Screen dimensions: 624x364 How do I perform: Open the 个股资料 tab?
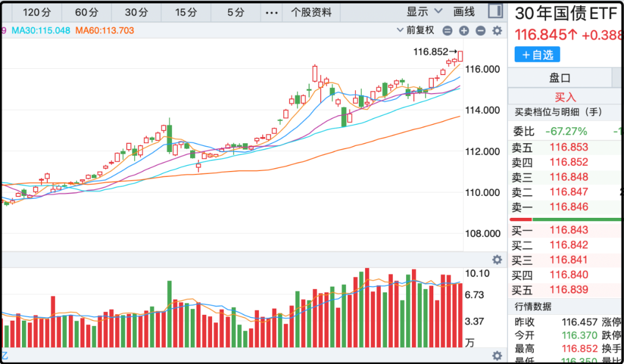tap(311, 12)
